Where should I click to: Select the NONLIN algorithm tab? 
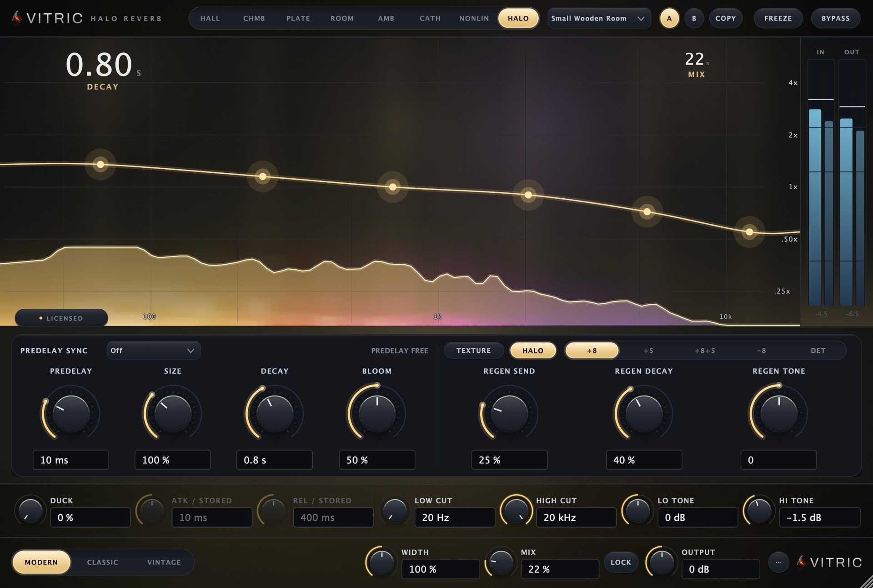(x=474, y=19)
